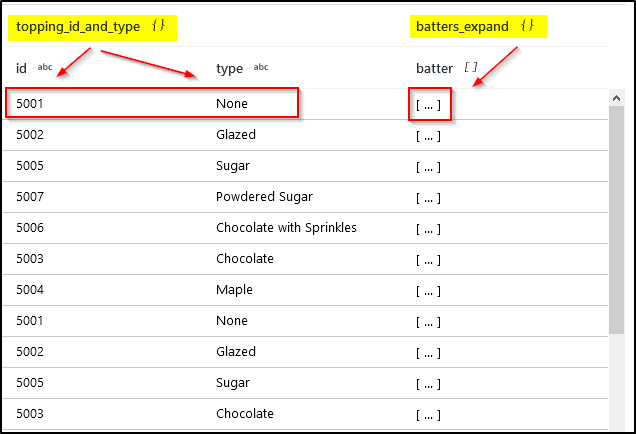Expand batter array for Chocolate with Sprinkles
636x434 pixels.
[428, 229]
